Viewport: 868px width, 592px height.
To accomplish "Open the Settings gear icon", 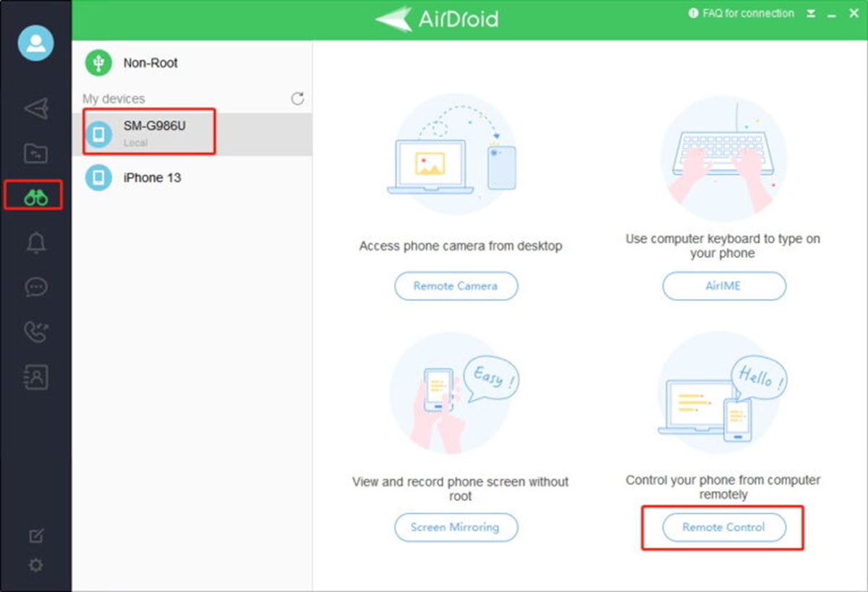I will point(35,565).
